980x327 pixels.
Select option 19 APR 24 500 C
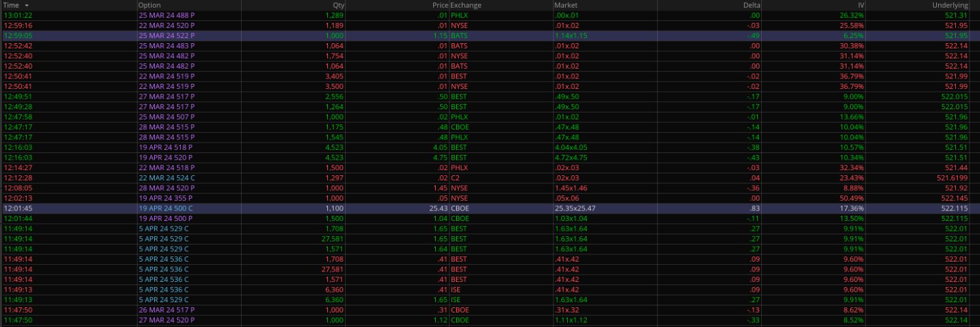click(x=165, y=208)
